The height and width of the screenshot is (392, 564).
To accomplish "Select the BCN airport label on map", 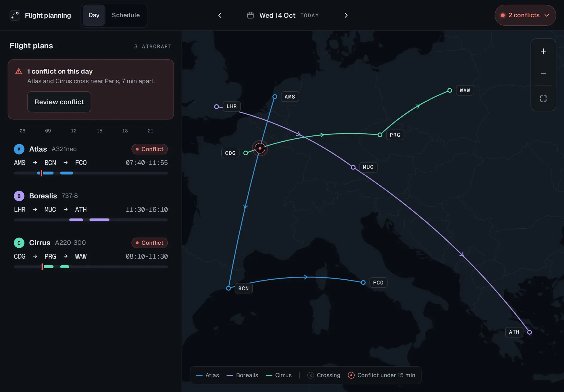I will pos(243,288).
